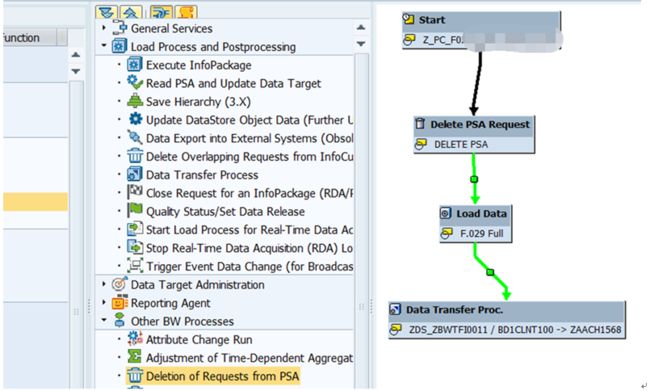Click the DELETE PSA variant text
Viewport: 650px width, 391px height.
coord(461,144)
